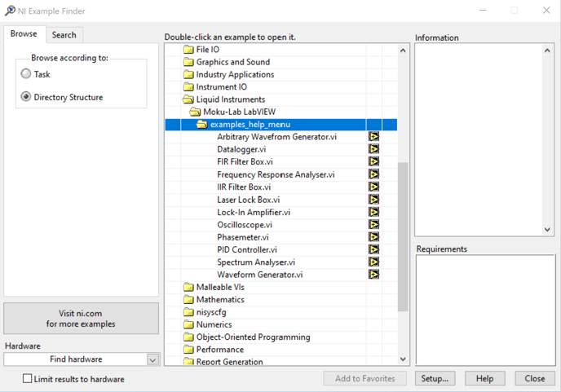Click inside the Information text box

pos(479,140)
